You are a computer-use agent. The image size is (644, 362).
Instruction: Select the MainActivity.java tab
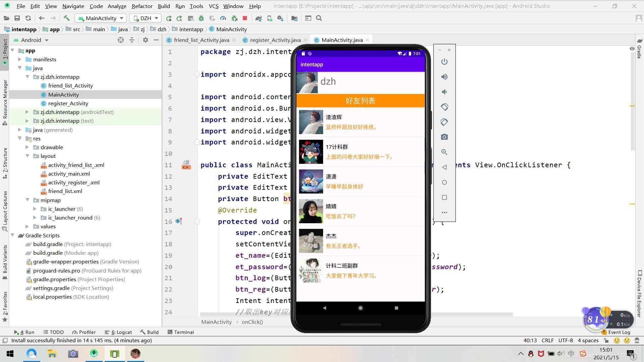pos(341,40)
